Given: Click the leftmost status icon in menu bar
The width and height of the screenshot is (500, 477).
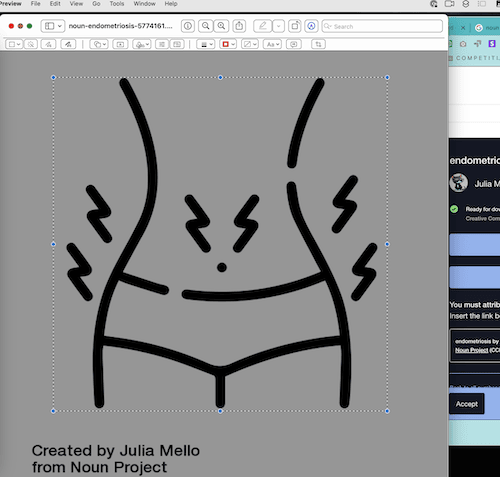Looking at the screenshot, I should 434,4.
